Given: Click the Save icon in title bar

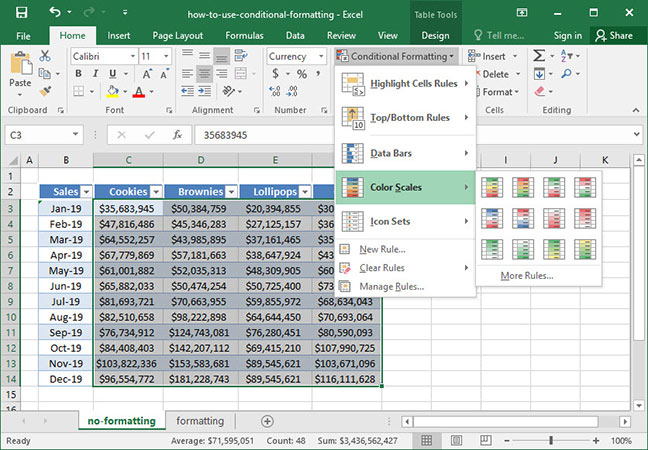Looking at the screenshot, I should point(21,13).
